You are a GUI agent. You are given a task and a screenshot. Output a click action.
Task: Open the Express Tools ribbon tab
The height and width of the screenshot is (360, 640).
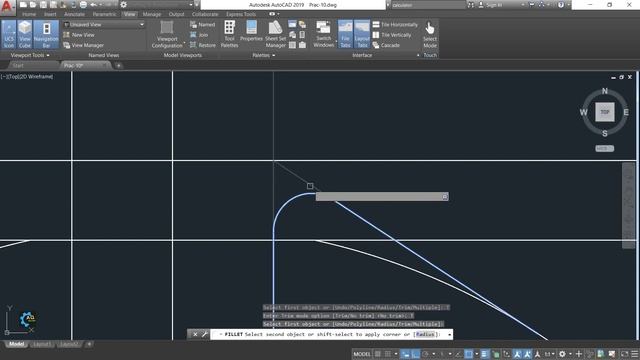tap(241, 14)
